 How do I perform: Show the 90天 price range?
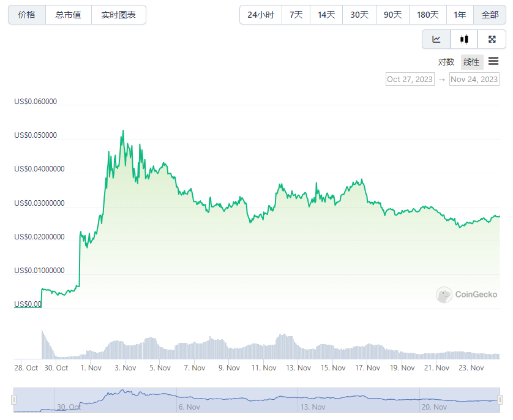click(392, 15)
